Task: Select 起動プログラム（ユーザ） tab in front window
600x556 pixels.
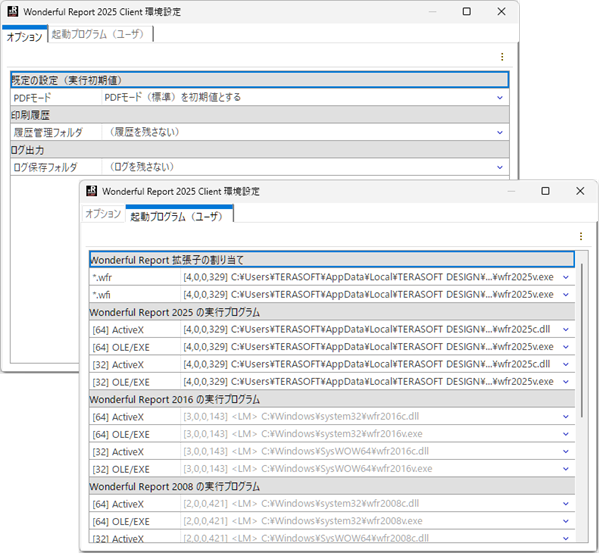Action: (x=179, y=215)
